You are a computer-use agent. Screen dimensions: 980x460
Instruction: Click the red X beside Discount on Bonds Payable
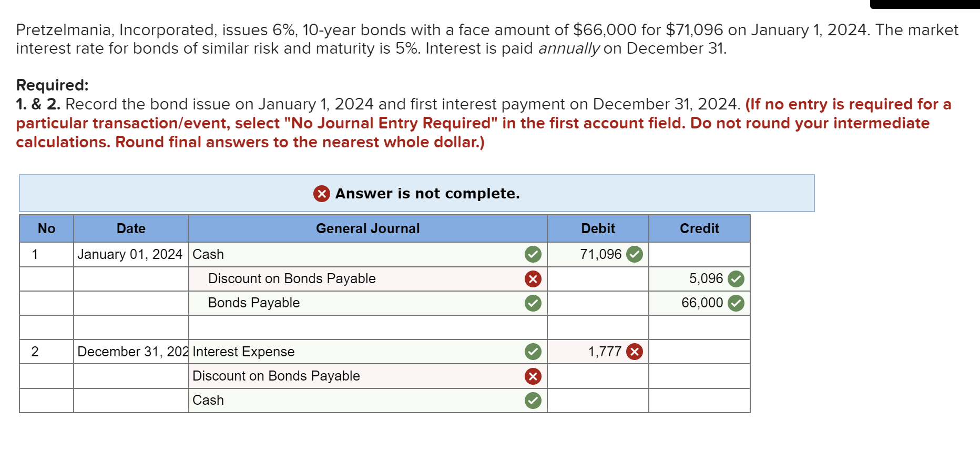(533, 279)
